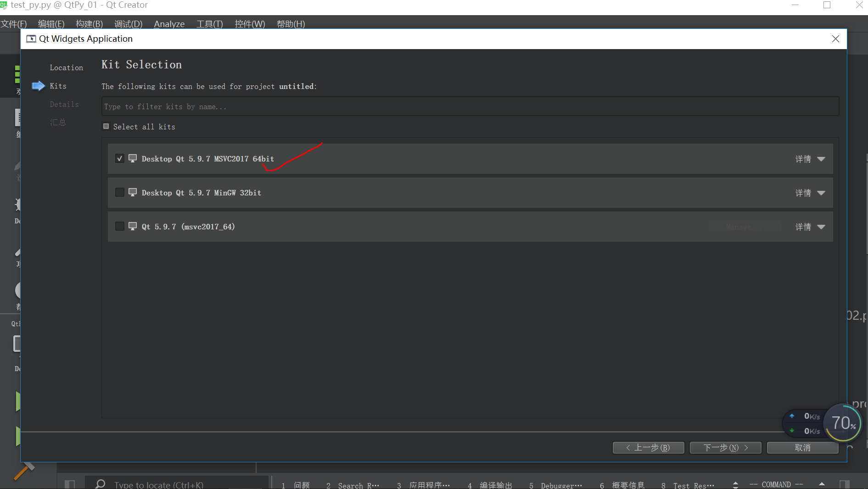This screenshot has width=868, height=489.
Task: Click the upload speed arrow indicator
Action: (x=792, y=416)
